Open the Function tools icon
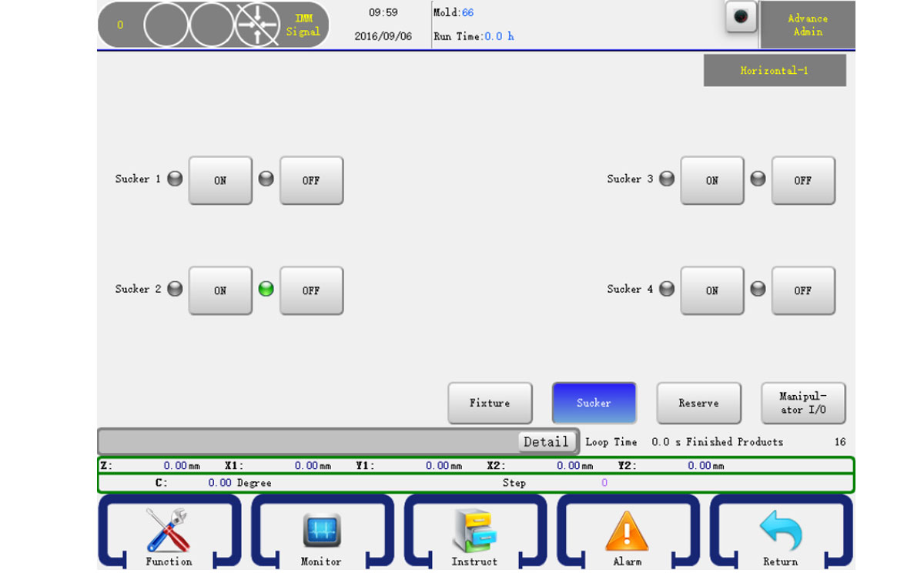The width and height of the screenshot is (924, 573). click(168, 531)
